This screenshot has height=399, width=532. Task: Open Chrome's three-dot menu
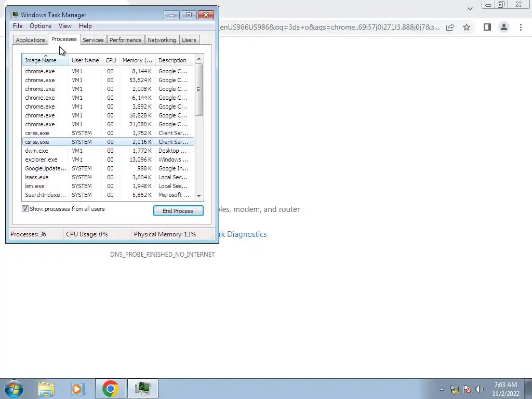(521, 27)
